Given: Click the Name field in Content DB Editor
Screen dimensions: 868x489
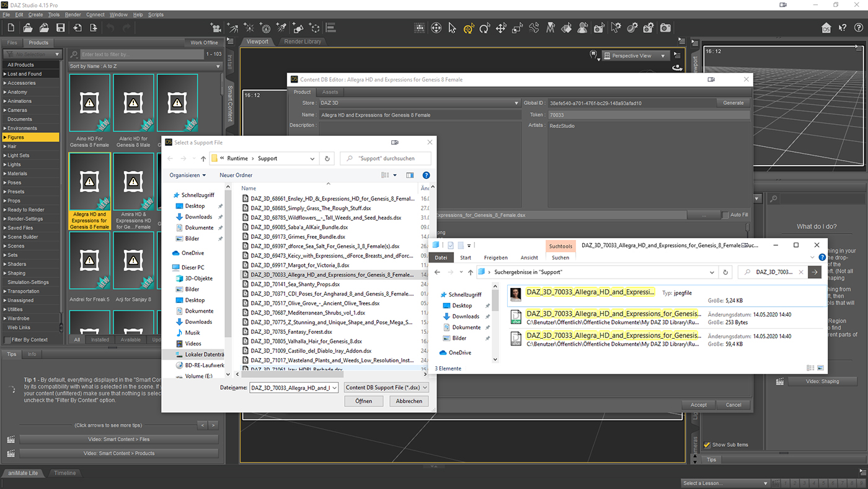Looking at the screenshot, I should click(x=419, y=115).
